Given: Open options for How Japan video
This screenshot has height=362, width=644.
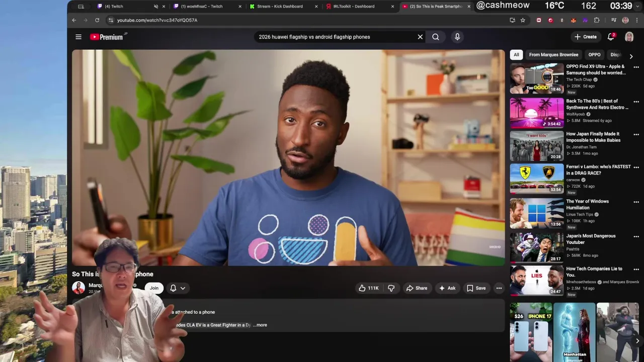Looking at the screenshot, I should click(x=636, y=134).
